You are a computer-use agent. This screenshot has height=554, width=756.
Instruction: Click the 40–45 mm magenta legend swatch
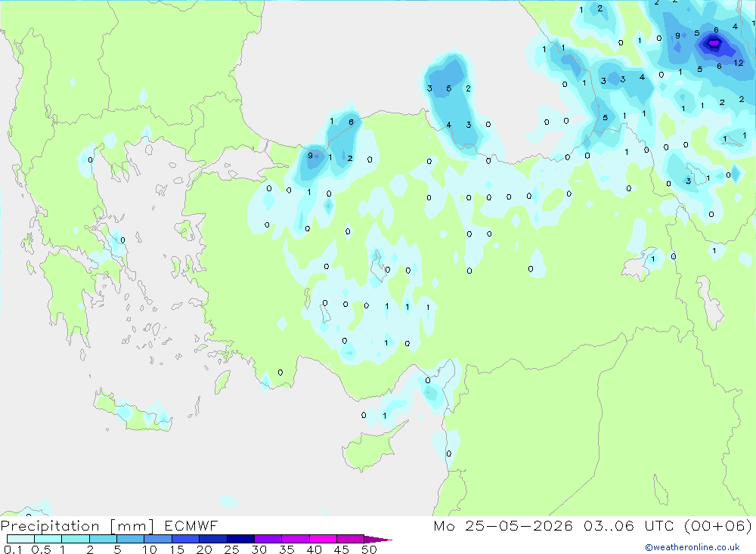click(x=323, y=539)
